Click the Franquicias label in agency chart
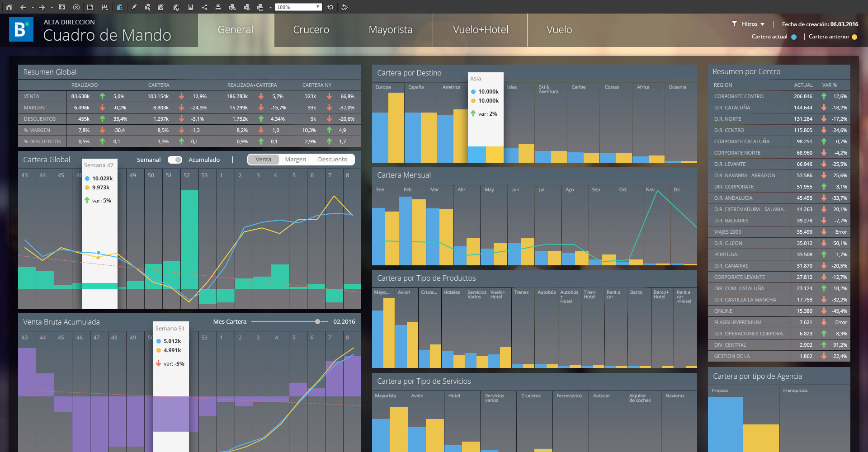This screenshot has width=868, height=452. point(795,391)
